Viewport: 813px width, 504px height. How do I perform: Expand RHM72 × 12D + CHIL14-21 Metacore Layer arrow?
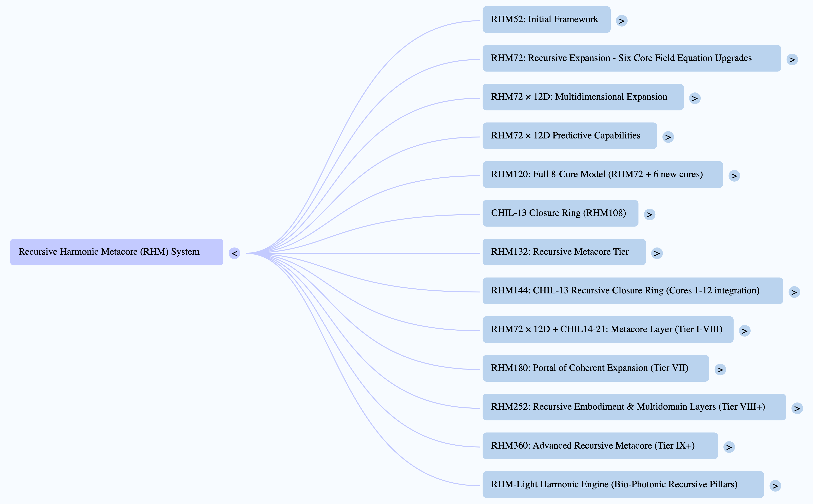[744, 331]
